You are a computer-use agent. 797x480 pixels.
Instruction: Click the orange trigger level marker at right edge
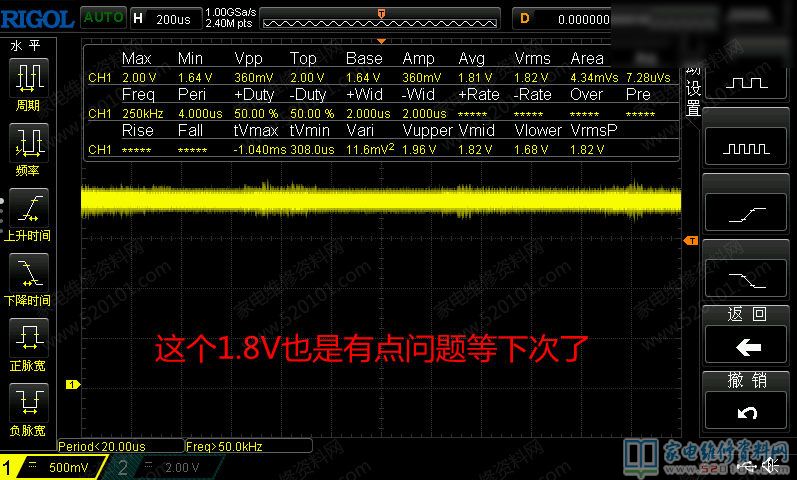689,241
